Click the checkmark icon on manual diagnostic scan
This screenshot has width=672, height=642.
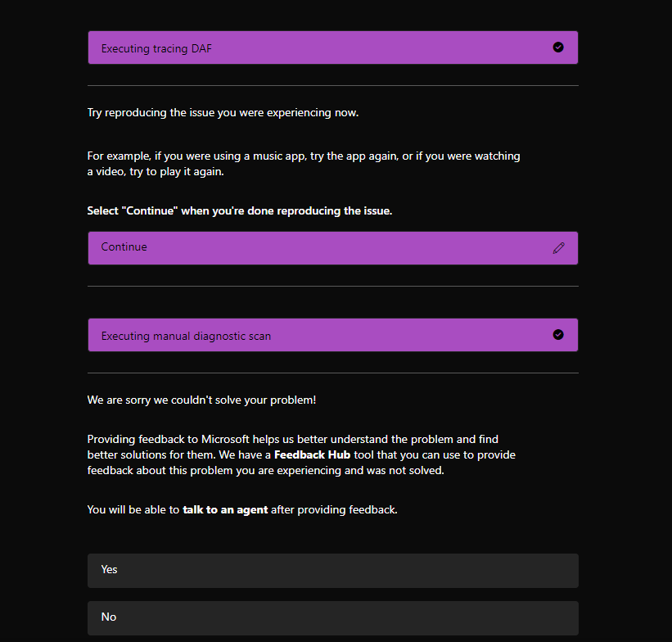(558, 335)
